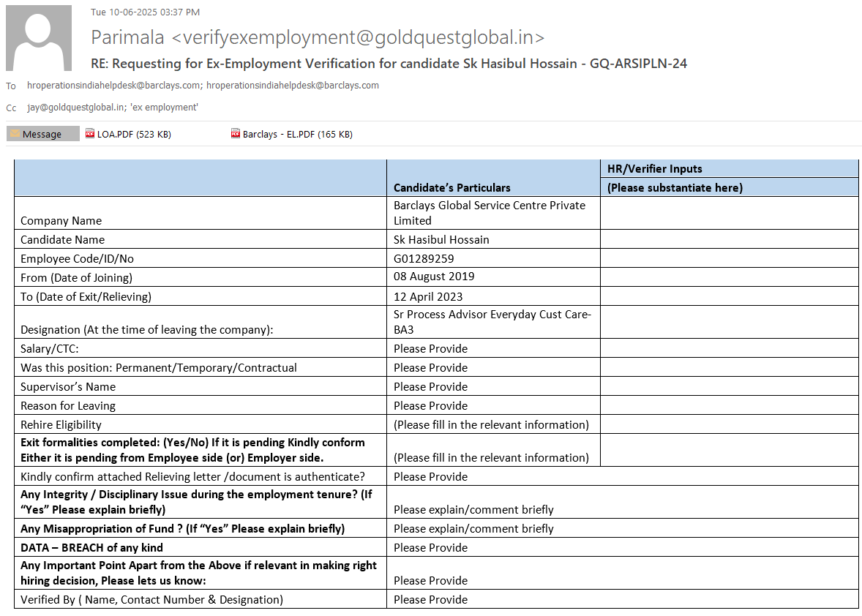Screen dimensions: 862x616
Task: Click empty HR input cell for Salary/CTC
Action: coord(729,349)
